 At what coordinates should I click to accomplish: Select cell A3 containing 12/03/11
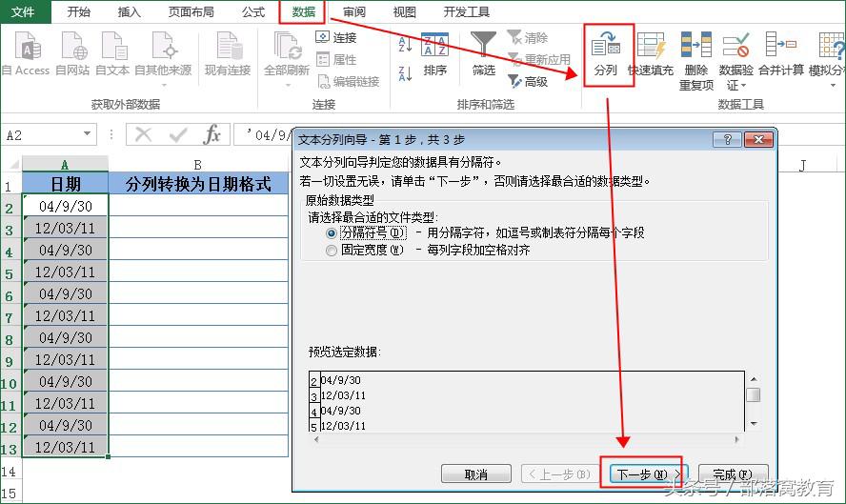click(66, 228)
